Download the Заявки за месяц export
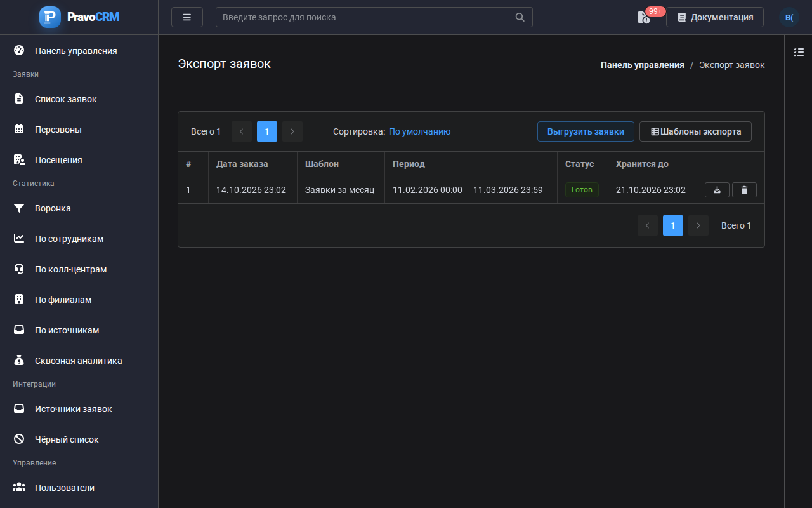 (x=717, y=190)
